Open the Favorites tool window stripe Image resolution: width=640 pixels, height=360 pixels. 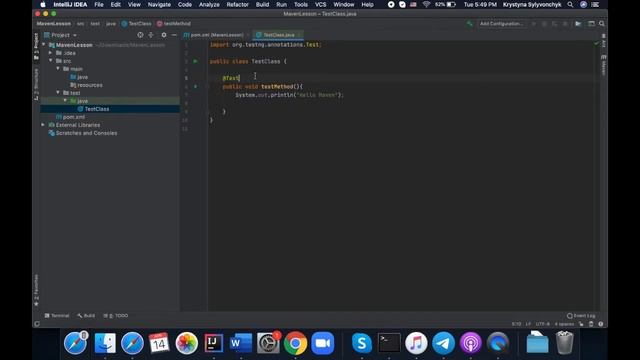click(x=36, y=291)
